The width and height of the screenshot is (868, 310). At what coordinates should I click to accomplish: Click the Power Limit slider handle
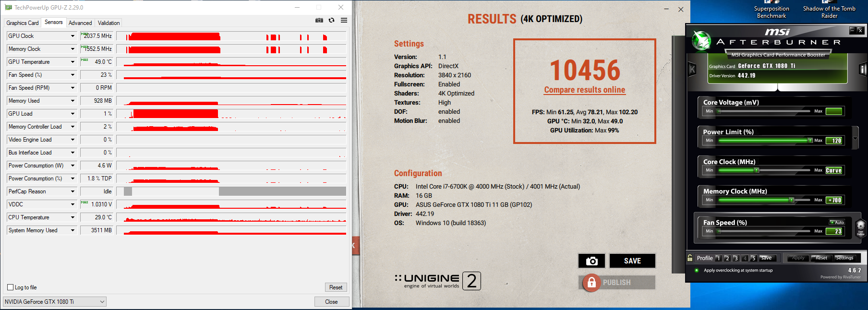(810, 141)
